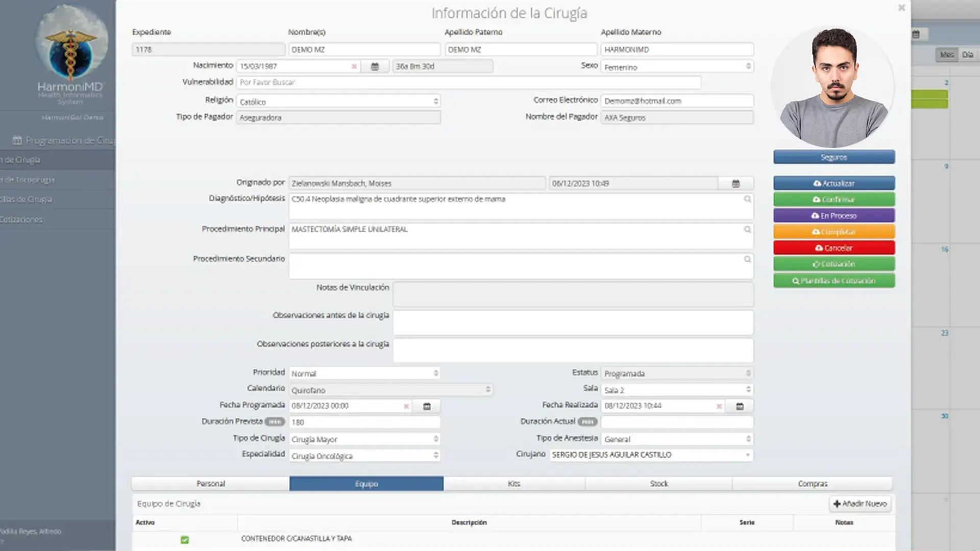The width and height of the screenshot is (980, 551).
Task: Switch to the Personal tab
Action: coord(211,484)
